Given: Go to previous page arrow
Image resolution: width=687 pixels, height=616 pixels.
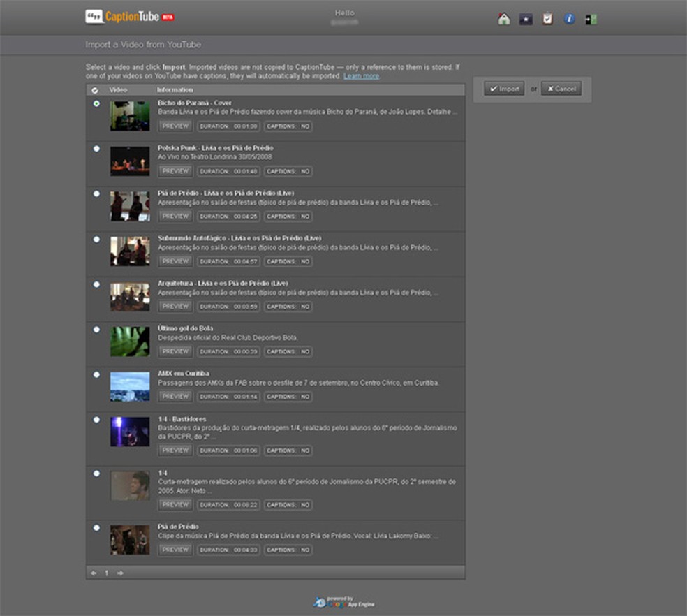Looking at the screenshot, I should 94,573.
